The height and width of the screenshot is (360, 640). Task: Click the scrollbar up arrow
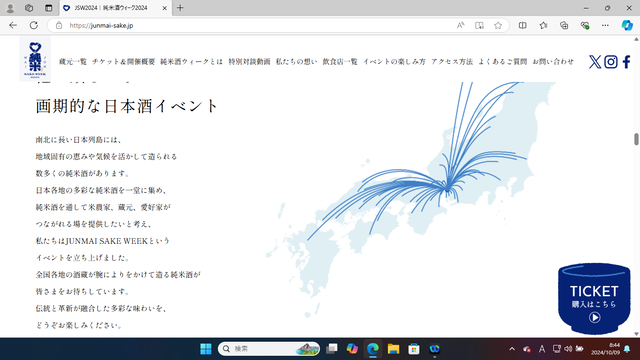636,39
